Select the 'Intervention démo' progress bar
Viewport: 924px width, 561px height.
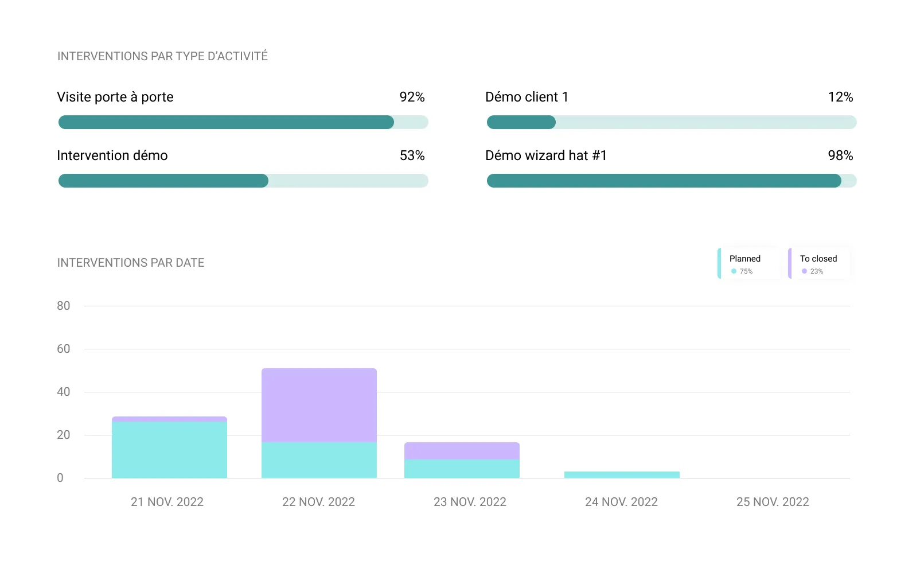click(x=243, y=181)
